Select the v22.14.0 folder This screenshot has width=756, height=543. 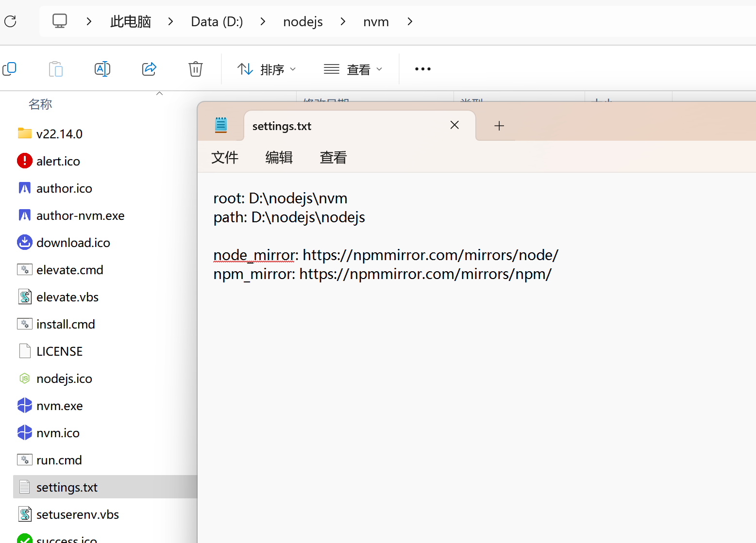tap(59, 134)
